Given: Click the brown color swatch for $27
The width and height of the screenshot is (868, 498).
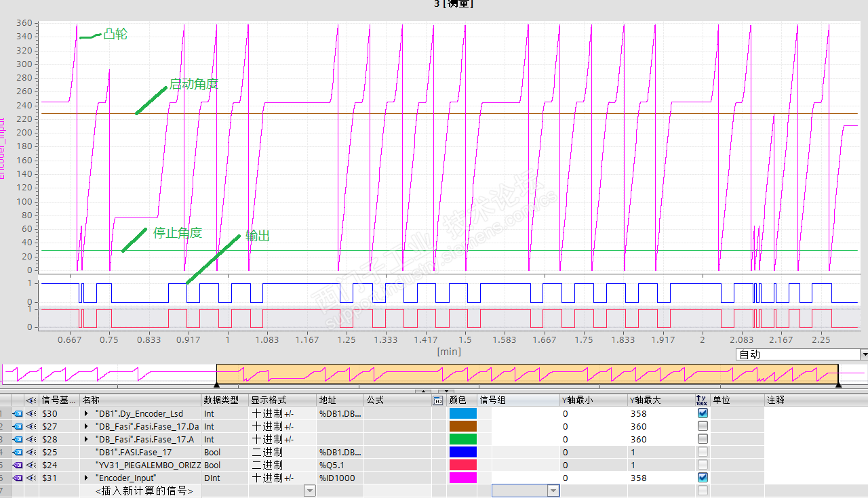Looking at the screenshot, I should click(x=462, y=426).
